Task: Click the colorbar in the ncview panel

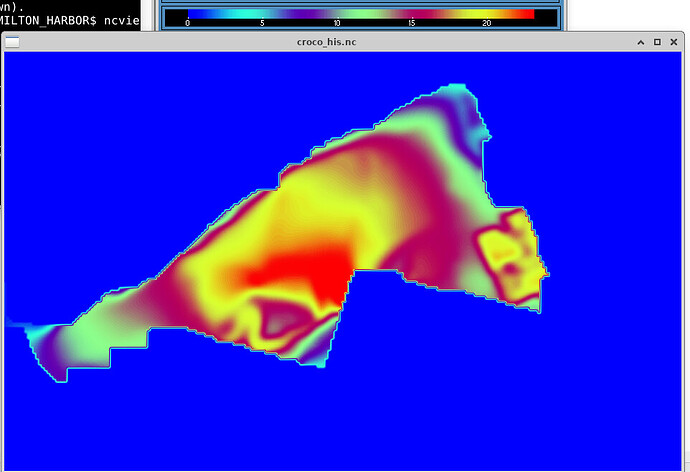Action: 361,14
